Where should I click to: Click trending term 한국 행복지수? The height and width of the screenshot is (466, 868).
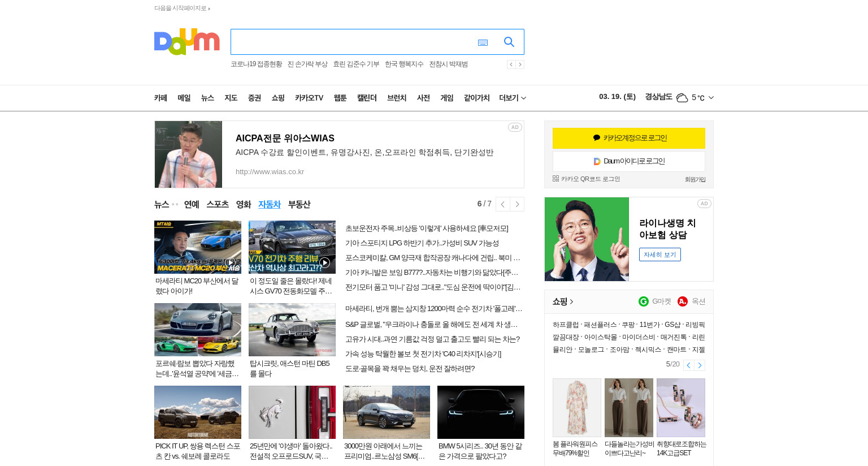[404, 64]
